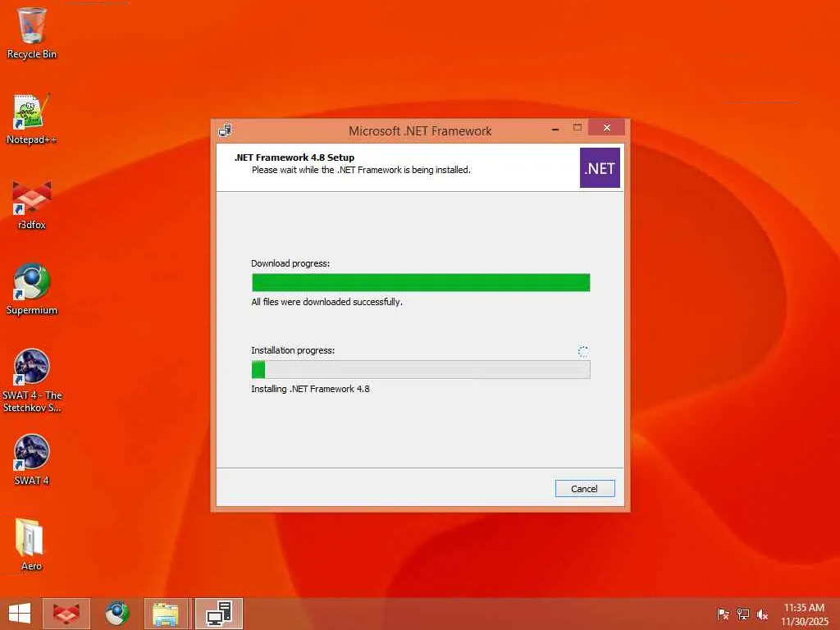Click the Installation progress bar

(421, 370)
